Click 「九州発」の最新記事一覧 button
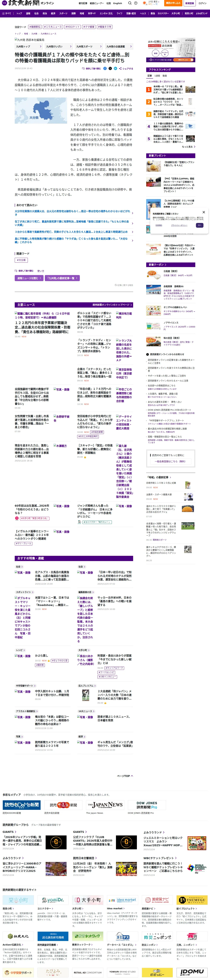This screenshot has width=210, height=980. (62, 278)
